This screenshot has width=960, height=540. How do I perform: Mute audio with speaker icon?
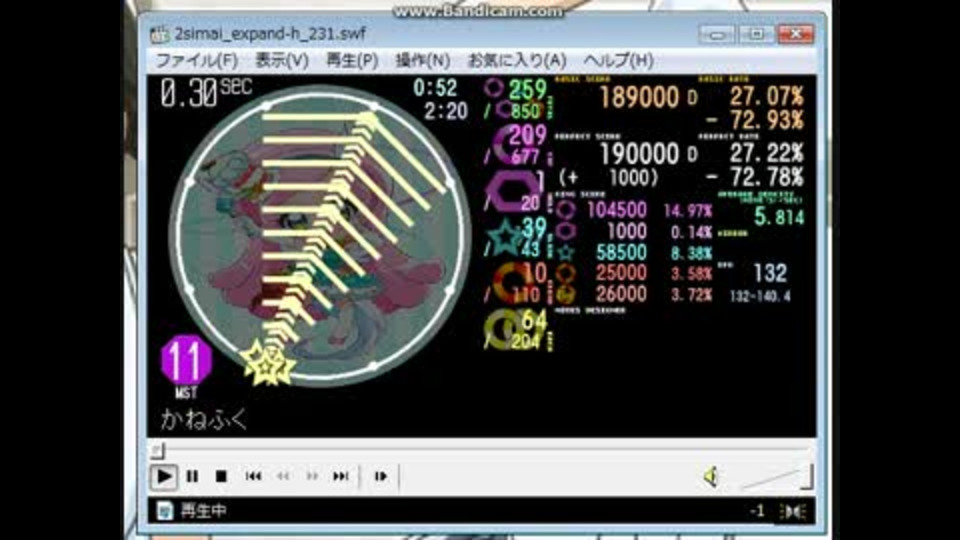point(711,476)
